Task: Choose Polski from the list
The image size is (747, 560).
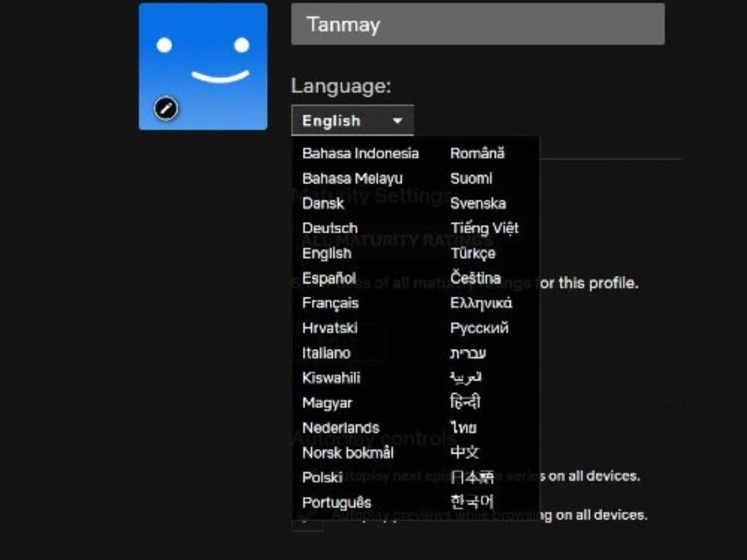Action: (x=322, y=478)
